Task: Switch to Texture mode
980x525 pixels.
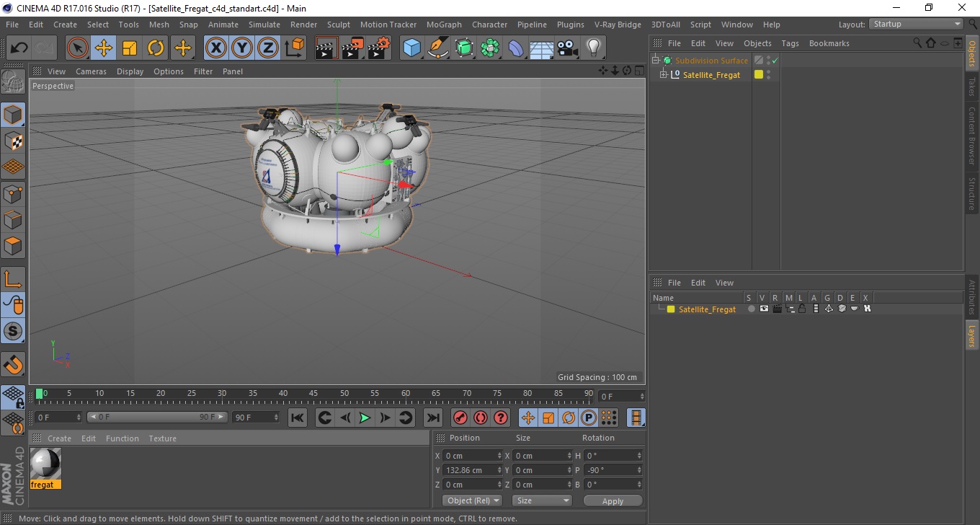Action: point(13,141)
